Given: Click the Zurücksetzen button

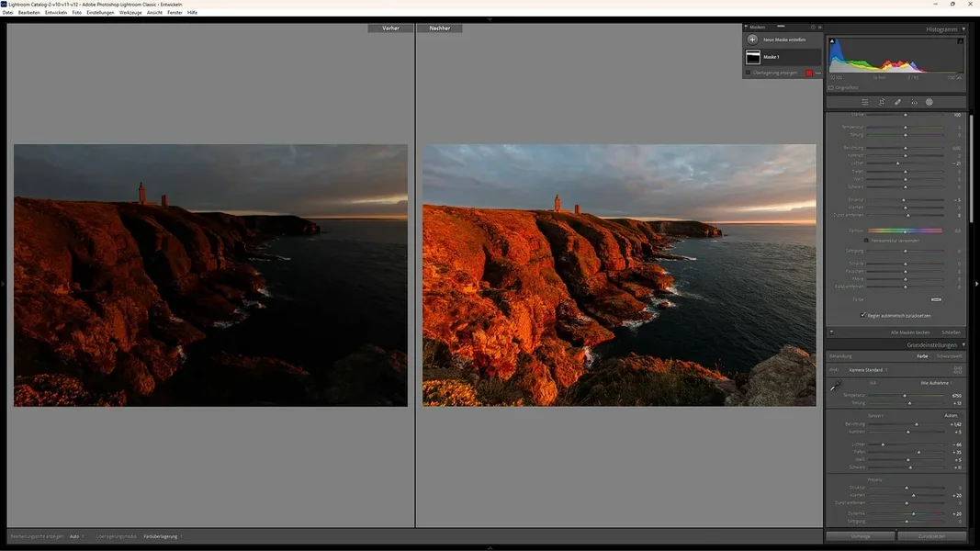Looking at the screenshot, I should tap(932, 536).
